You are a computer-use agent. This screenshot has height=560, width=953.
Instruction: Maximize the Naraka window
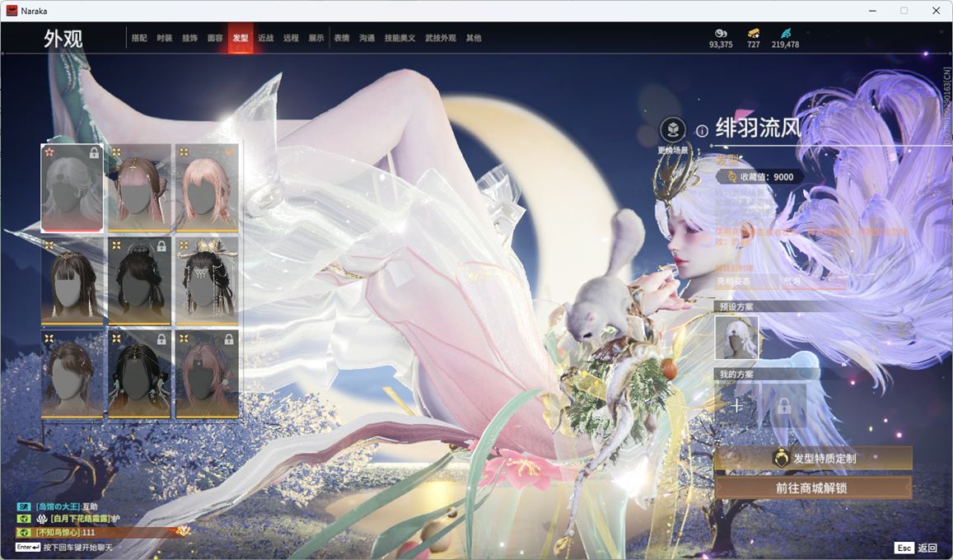point(904,11)
